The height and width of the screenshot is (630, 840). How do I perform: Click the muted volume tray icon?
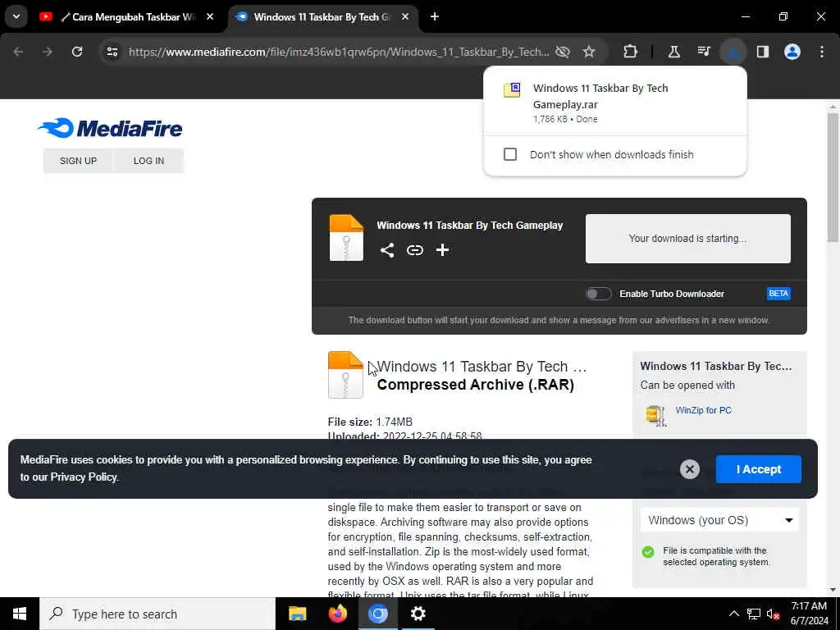point(773,614)
